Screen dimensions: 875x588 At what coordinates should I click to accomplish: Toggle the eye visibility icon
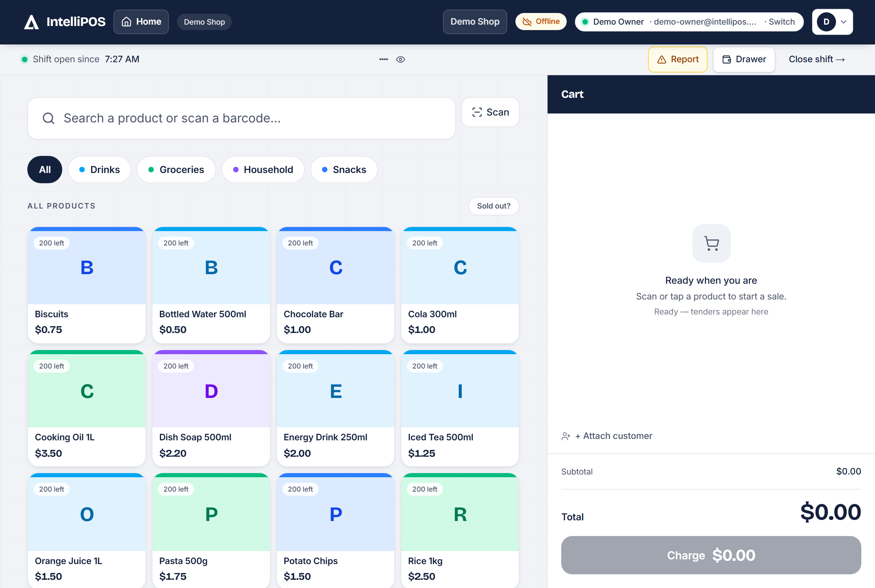(400, 59)
